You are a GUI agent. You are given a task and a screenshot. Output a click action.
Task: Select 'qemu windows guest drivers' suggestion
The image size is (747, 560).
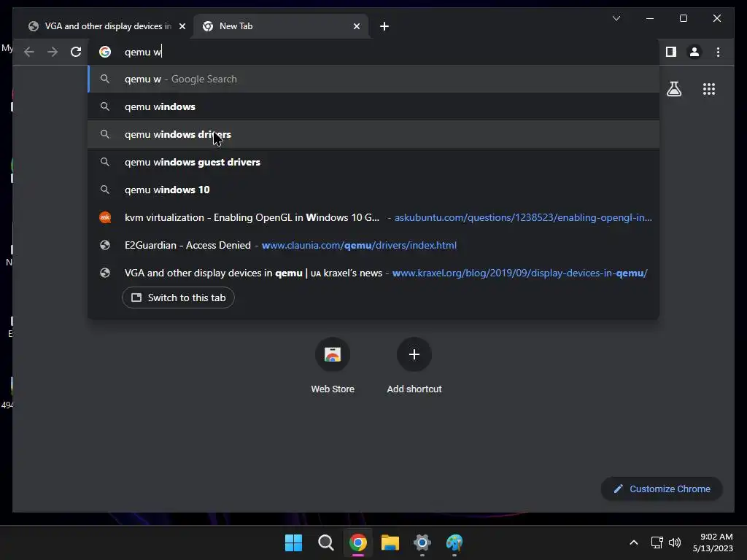point(373,162)
